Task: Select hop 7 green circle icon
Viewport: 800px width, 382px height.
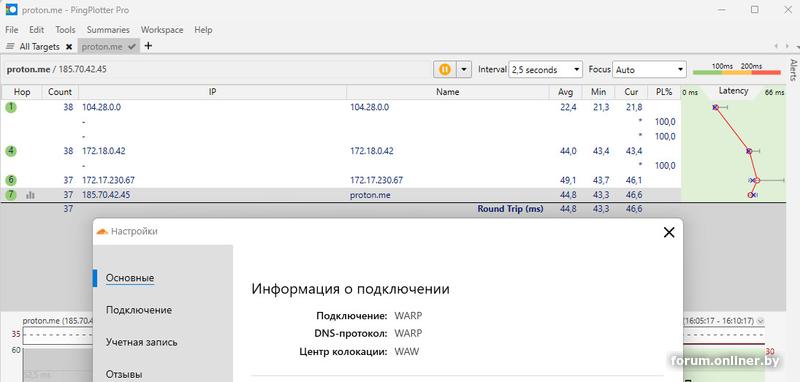Action: tap(11, 195)
